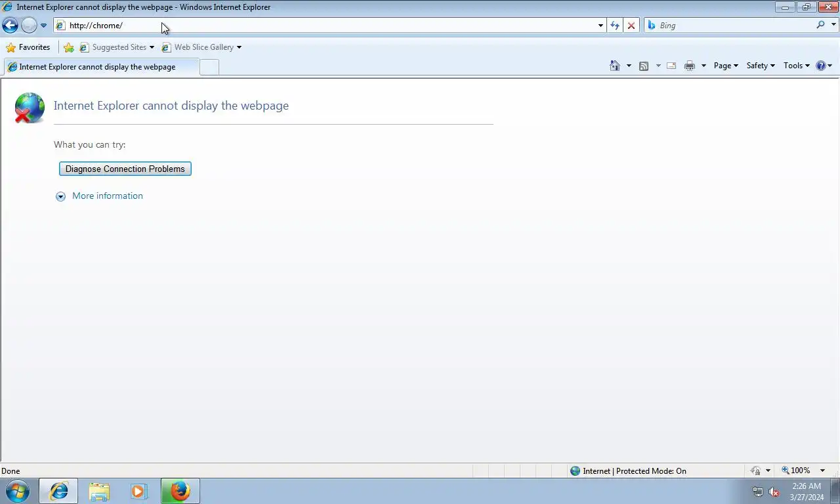This screenshot has width=840, height=504.
Task: Click Diagnose Connection Problems button
Action: tap(125, 169)
